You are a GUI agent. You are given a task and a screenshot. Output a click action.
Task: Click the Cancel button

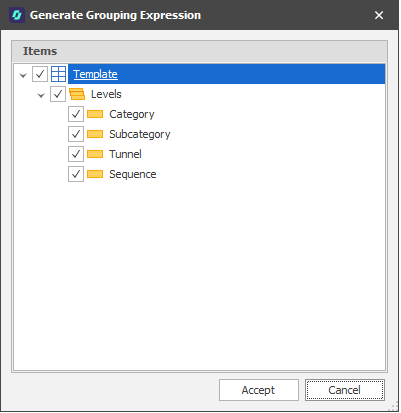coord(345,390)
